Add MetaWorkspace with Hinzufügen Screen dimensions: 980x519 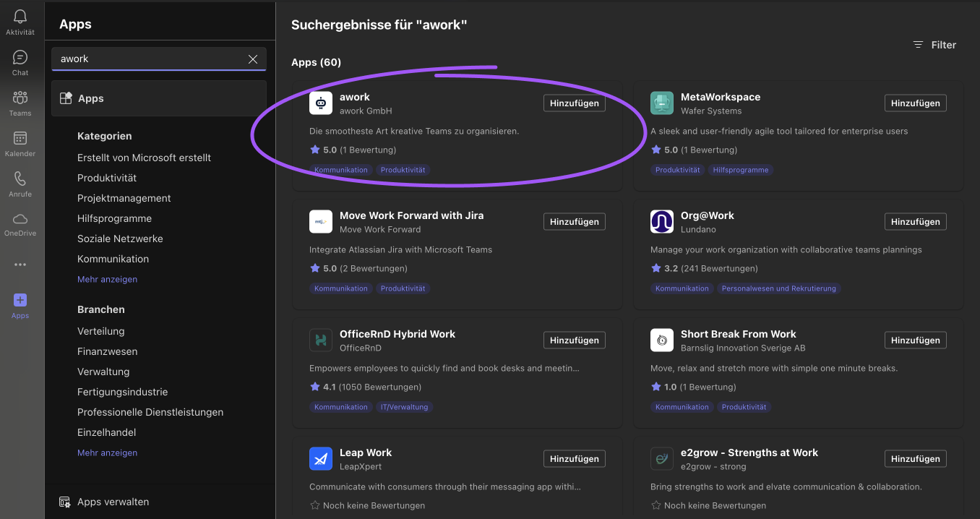click(916, 103)
